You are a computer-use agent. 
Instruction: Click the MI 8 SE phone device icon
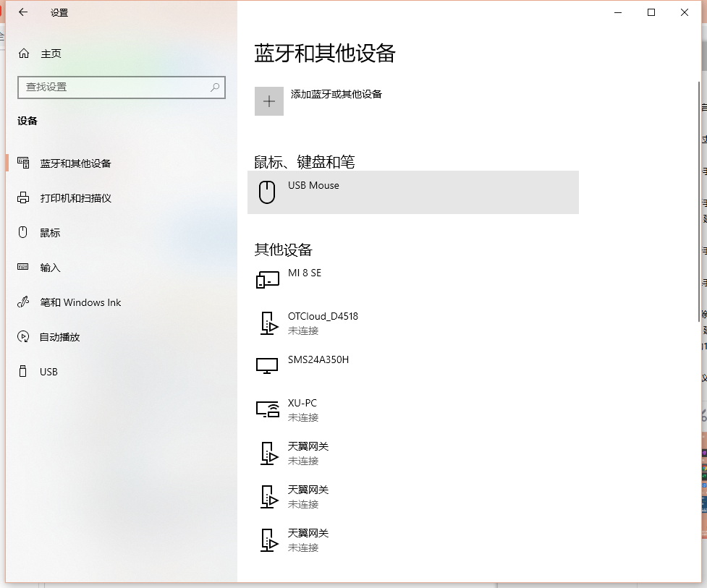268,278
